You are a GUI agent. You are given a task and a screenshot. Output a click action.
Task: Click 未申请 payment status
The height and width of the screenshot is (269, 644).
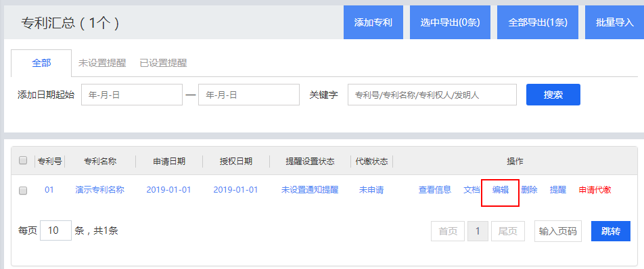tap(371, 190)
